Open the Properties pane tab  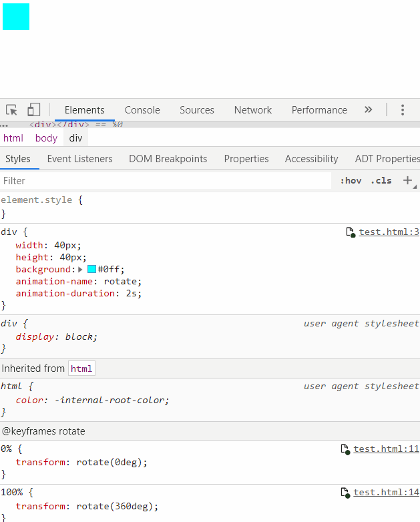246,159
